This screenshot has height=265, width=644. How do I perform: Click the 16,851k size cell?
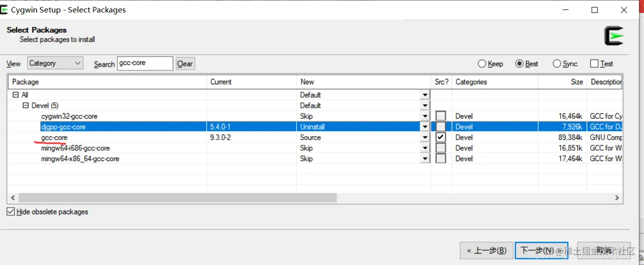570,148
